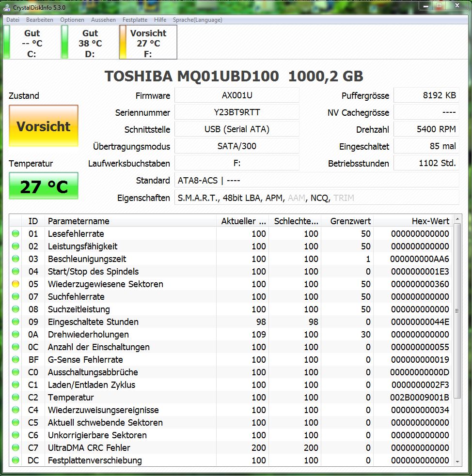Click the ID column header

[x=33, y=221]
